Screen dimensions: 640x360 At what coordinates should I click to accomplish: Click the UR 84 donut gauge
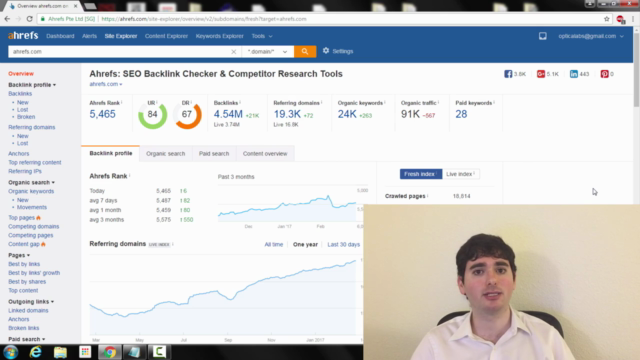(152, 115)
